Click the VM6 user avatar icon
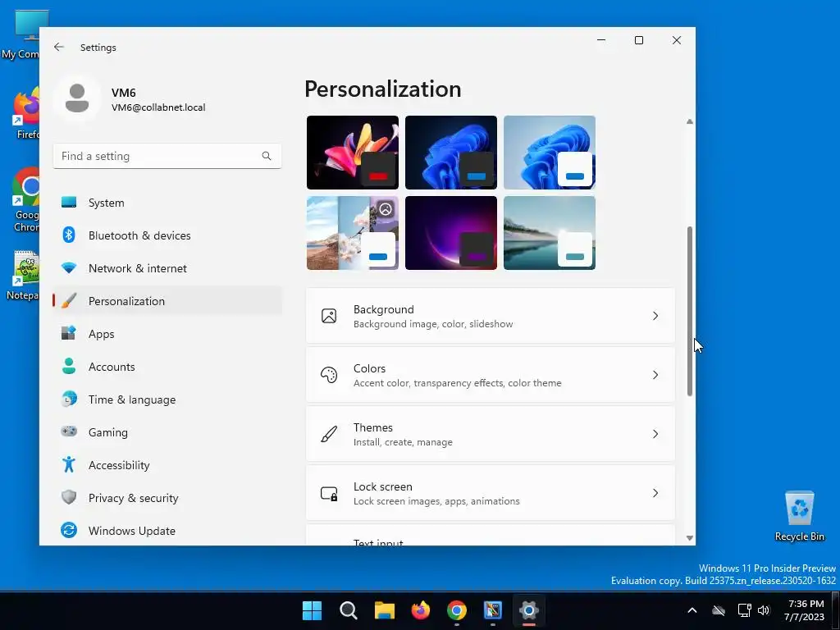 [77, 98]
